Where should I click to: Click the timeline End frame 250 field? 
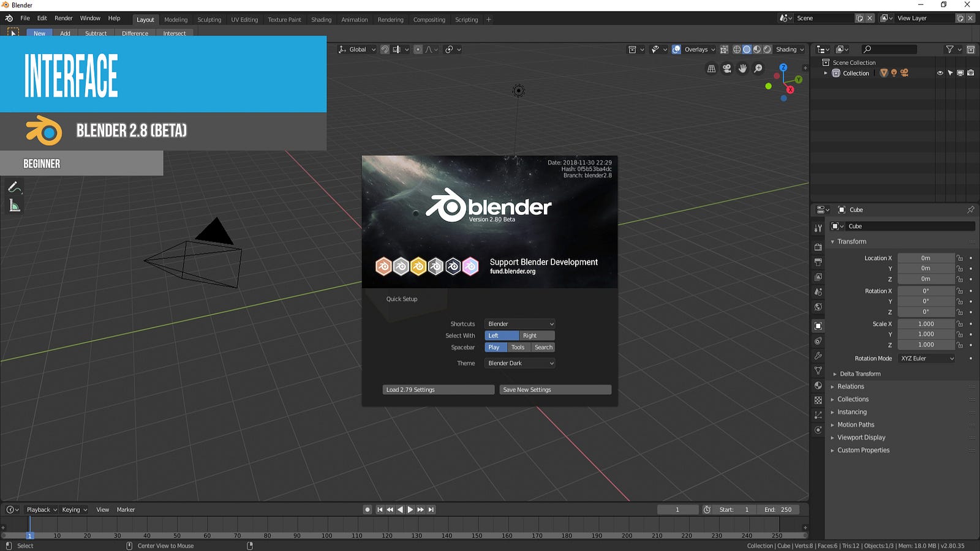tap(778, 510)
